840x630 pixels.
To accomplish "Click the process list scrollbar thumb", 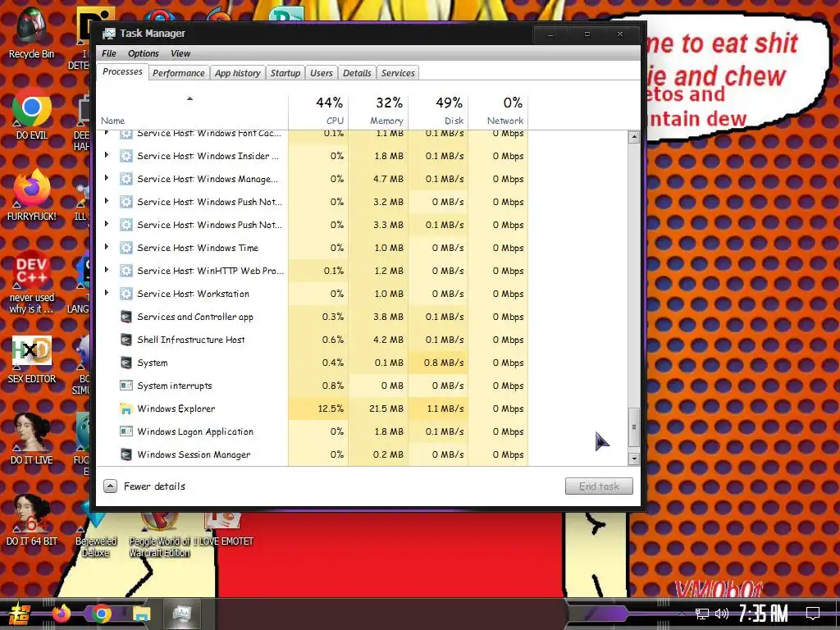I will click(x=634, y=427).
